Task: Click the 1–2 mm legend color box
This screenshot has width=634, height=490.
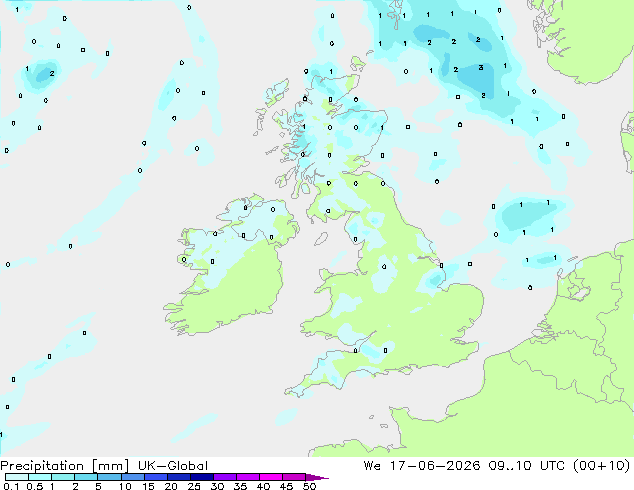Action: click(x=63, y=477)
